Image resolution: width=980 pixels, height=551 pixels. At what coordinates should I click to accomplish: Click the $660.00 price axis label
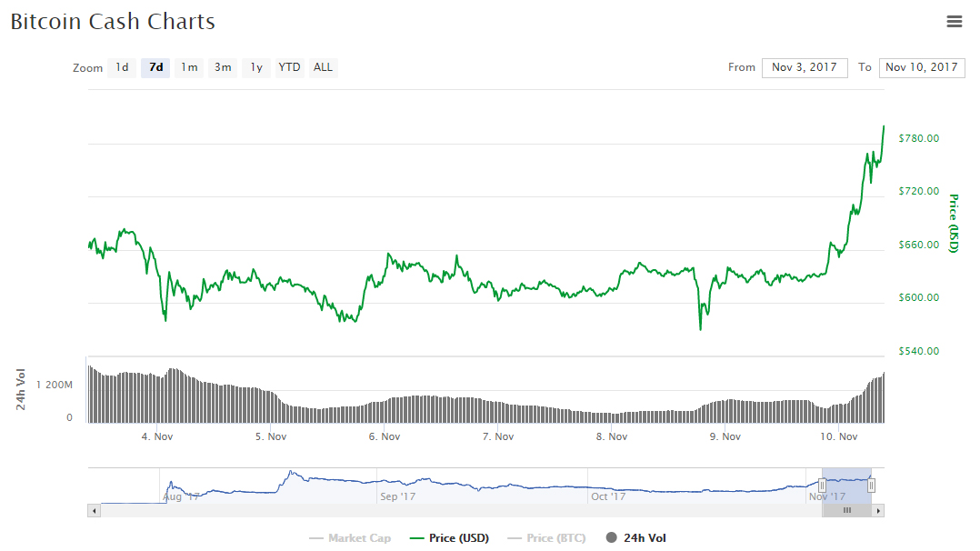click(919, 245)
